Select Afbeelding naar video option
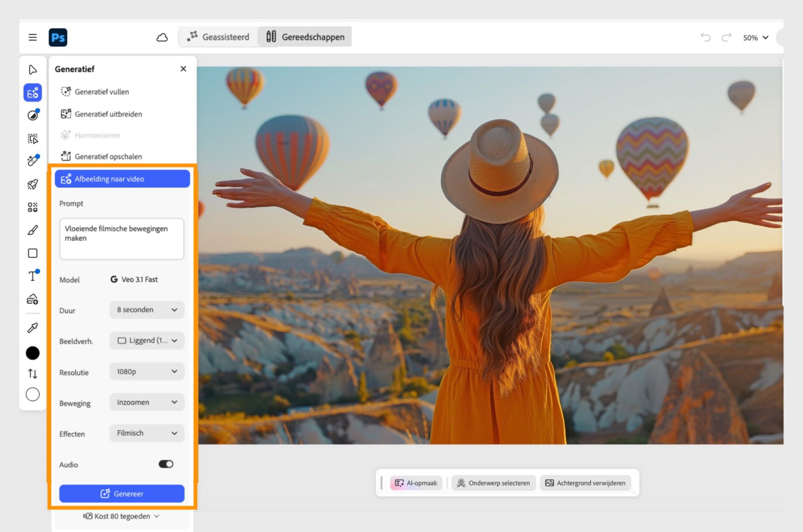 tap(122, 179)
